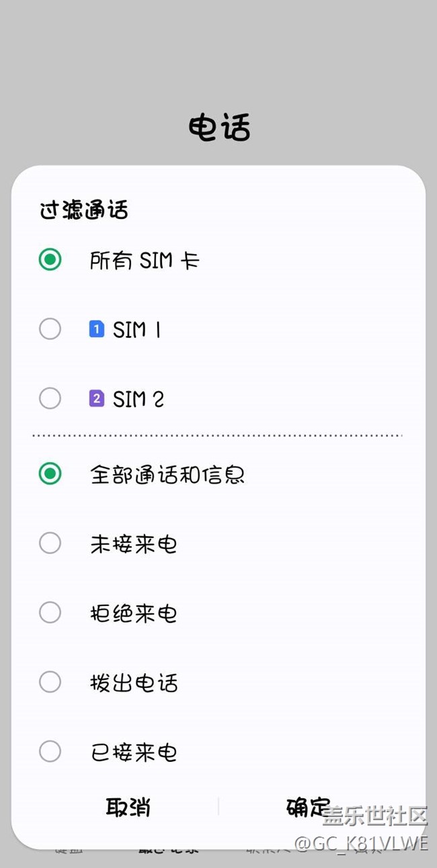
Task: Filter by 未接来电 missed calls
Action: tap(50, 544)
